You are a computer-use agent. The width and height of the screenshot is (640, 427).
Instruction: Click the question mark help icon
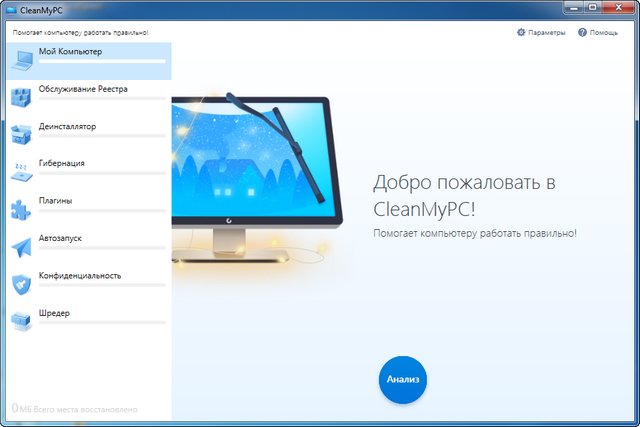[x=582, y=32]
